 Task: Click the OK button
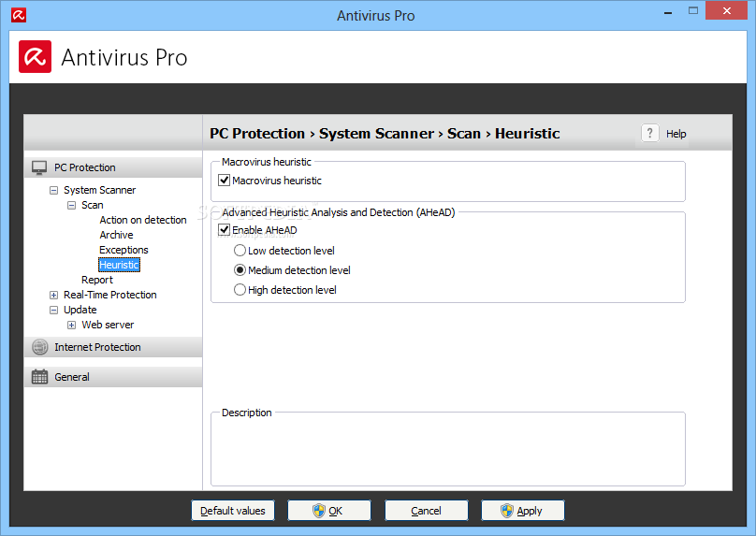pyautogui.click(x=329, y=511)
